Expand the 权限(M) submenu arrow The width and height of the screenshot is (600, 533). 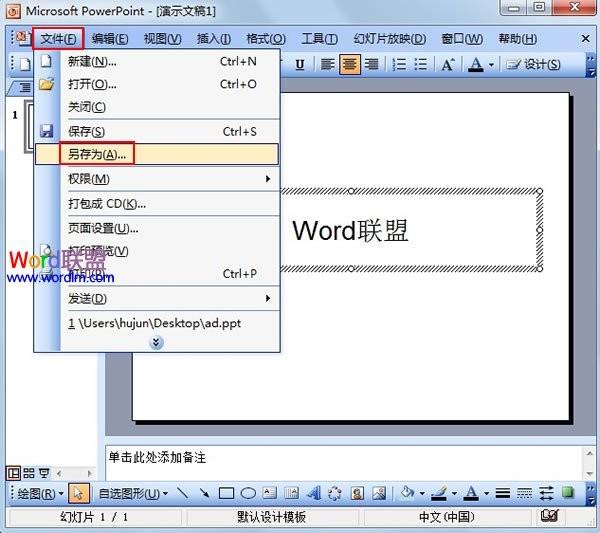[x=268, y=179]
